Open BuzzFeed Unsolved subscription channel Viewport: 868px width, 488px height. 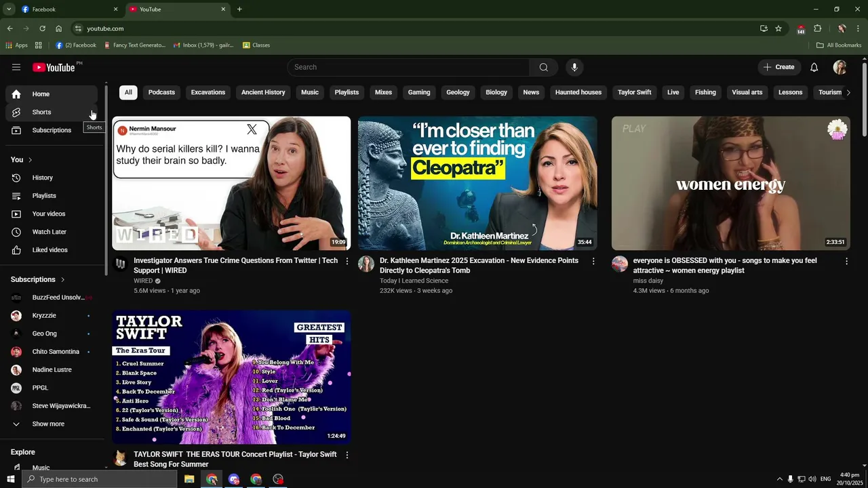pyautogui.click(x=52, y=298)
